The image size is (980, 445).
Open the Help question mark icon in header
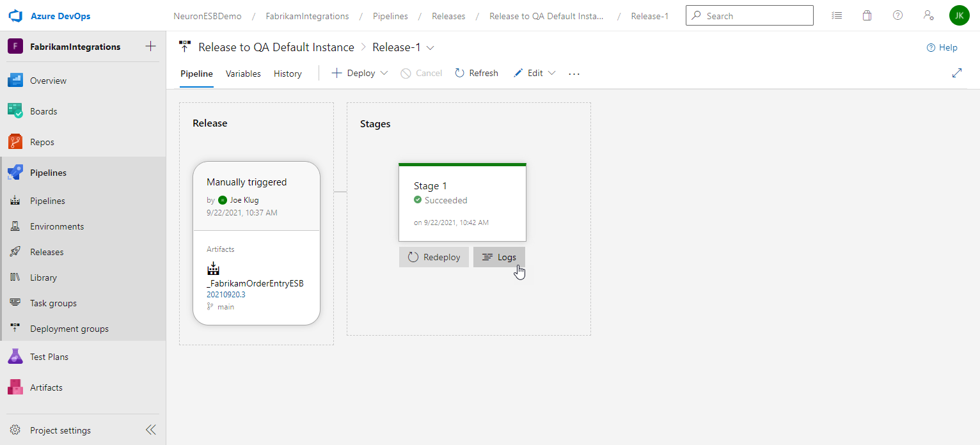(x=897, y=16)
